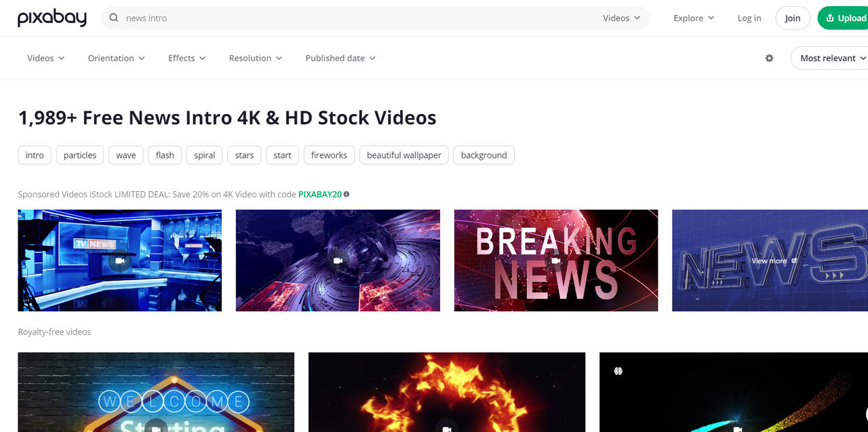The width and height of the screenshot is (868, 432).
Task: Click video camera icon on Breaking News thumbnail
Action: [556, 260]
